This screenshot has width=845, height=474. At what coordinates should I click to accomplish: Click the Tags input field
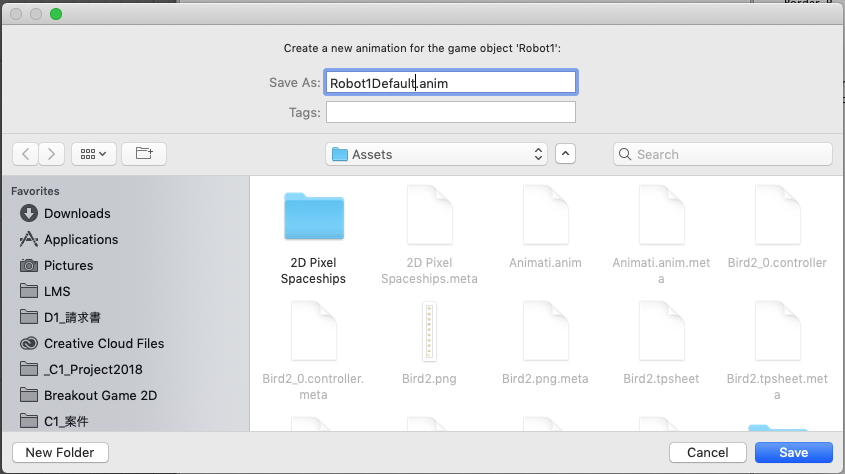coord(450,113)
